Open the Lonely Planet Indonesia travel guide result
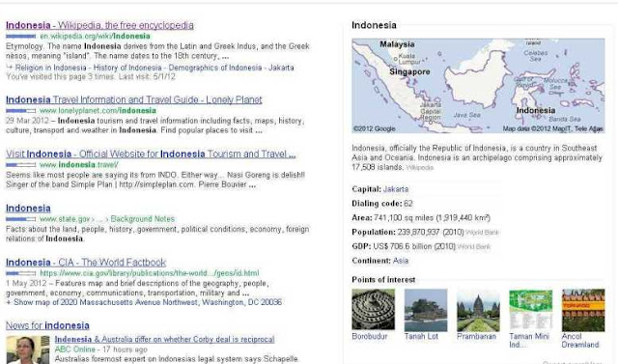The height and width of the screenshot is (364, 618). (x=134, y=99)
